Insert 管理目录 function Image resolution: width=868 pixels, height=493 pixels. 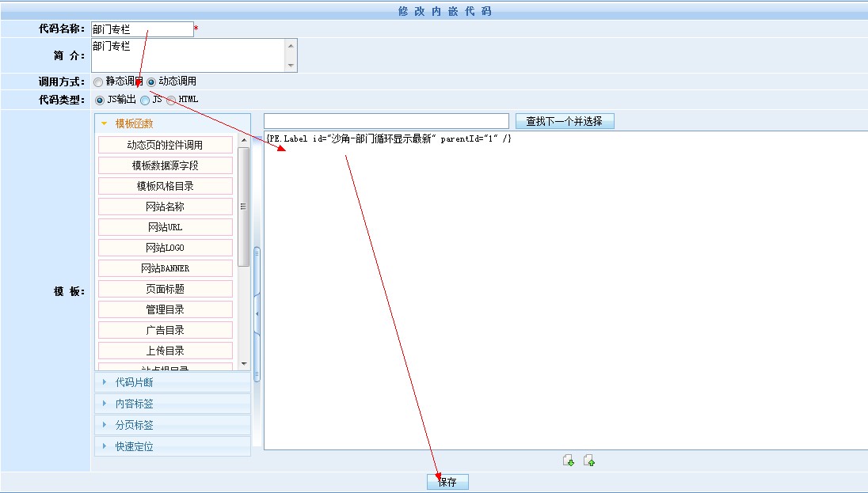(x=166, y=309)
